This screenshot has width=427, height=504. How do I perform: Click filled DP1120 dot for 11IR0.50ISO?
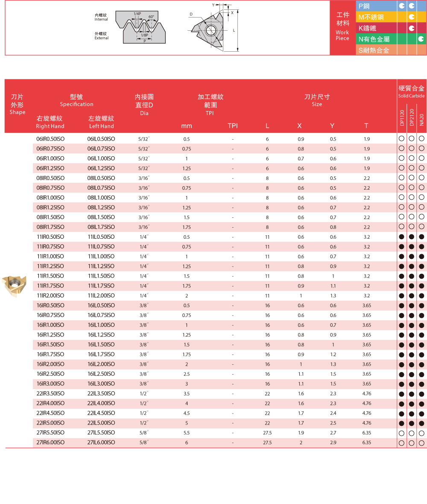[401, 237]
